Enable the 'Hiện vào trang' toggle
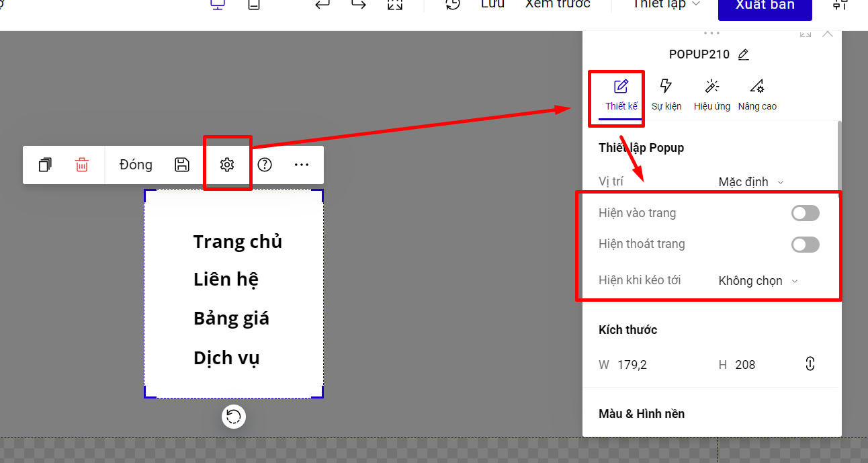The width and height of the screenshot is (868, 463). (x=805, y=214)
